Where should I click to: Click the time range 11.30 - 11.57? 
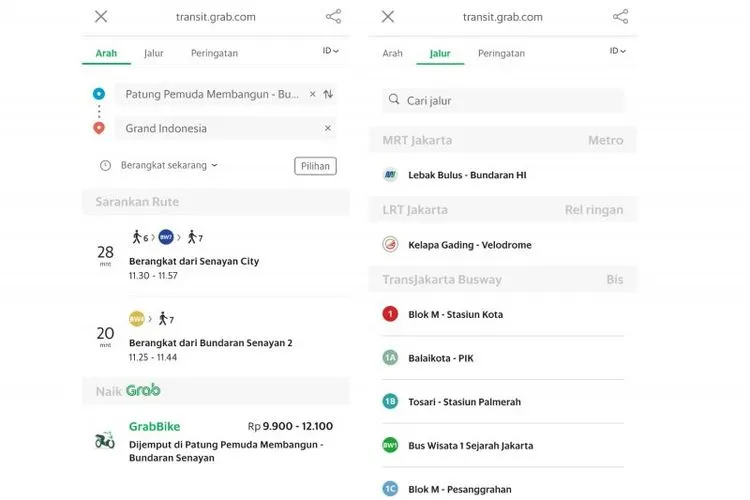153,276
